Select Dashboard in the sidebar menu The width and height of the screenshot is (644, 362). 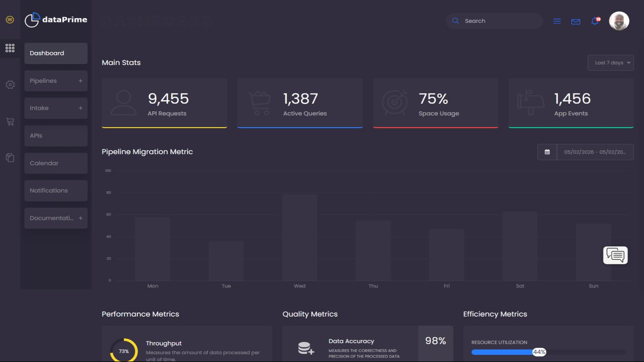click(56, 53)
